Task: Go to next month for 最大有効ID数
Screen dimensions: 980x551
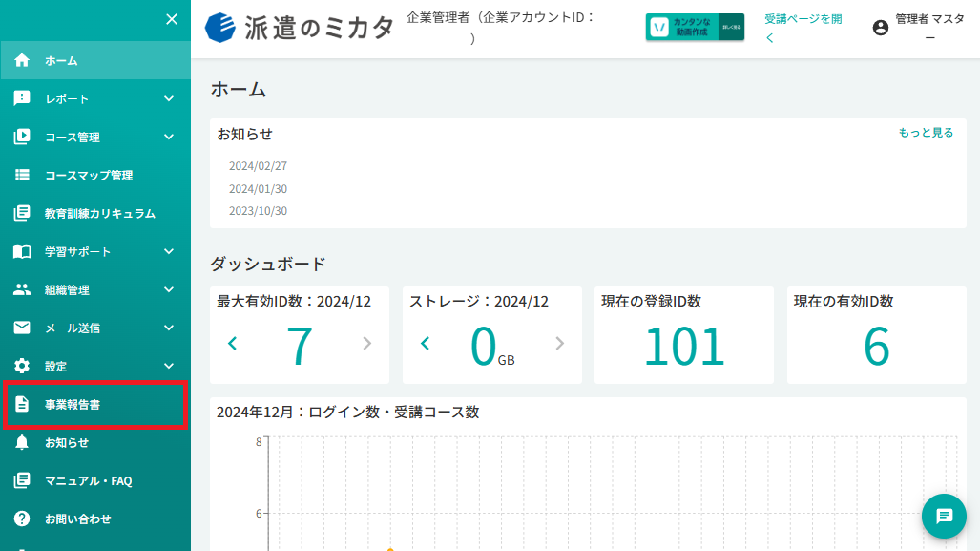Action: tap(366, 343)
